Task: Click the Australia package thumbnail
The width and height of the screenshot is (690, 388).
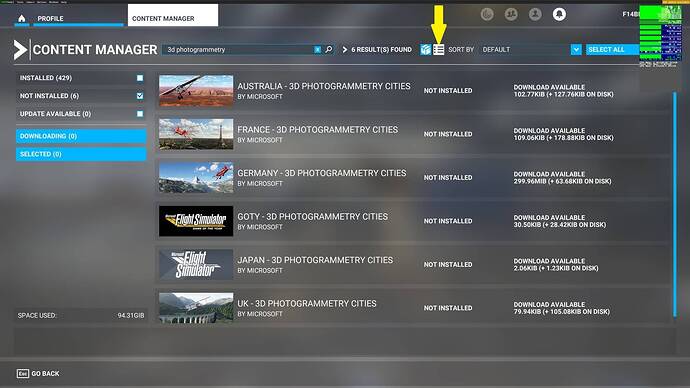Action: pos(196,91)
